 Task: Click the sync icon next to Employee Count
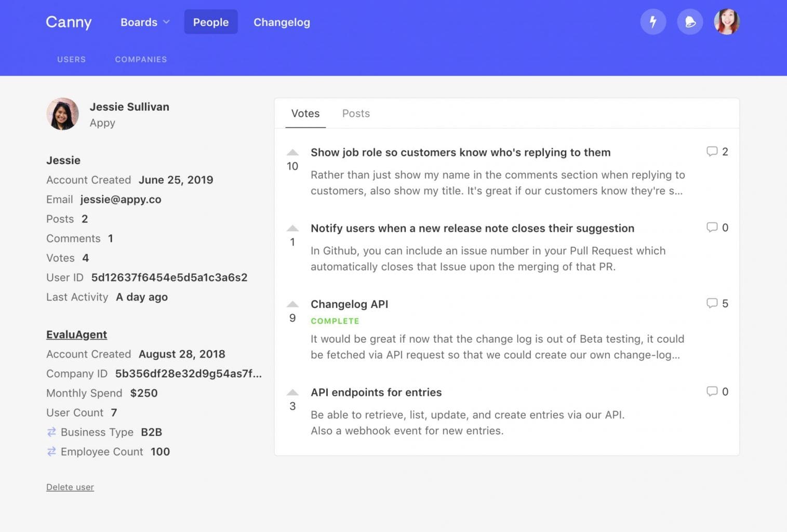[51, 451]
